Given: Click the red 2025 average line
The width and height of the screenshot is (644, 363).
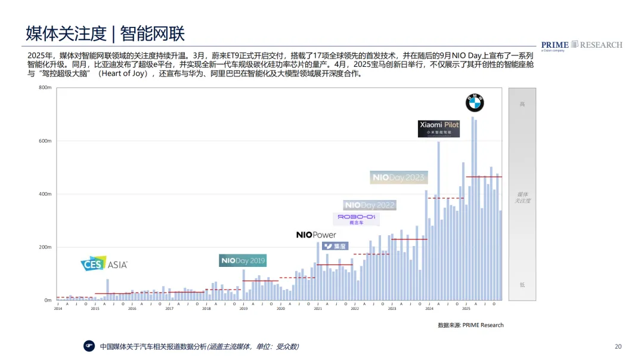Looking at the screenshot, I should [x=484, y=177].
